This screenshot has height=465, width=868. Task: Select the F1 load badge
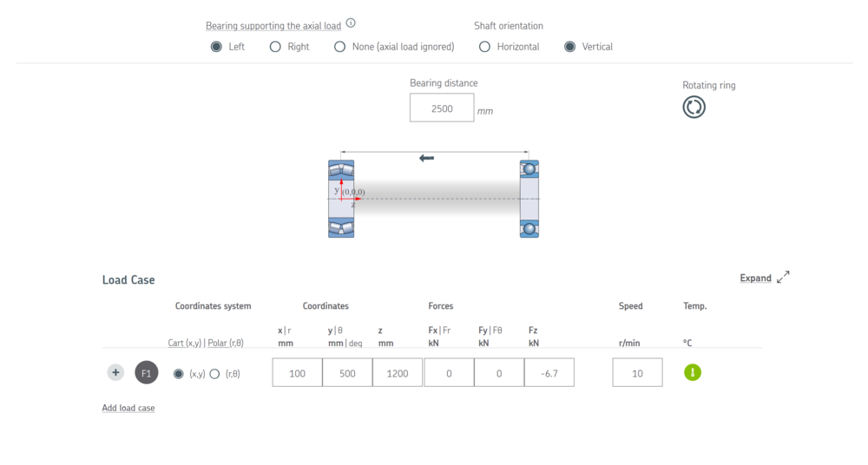[x=146, y=372]
